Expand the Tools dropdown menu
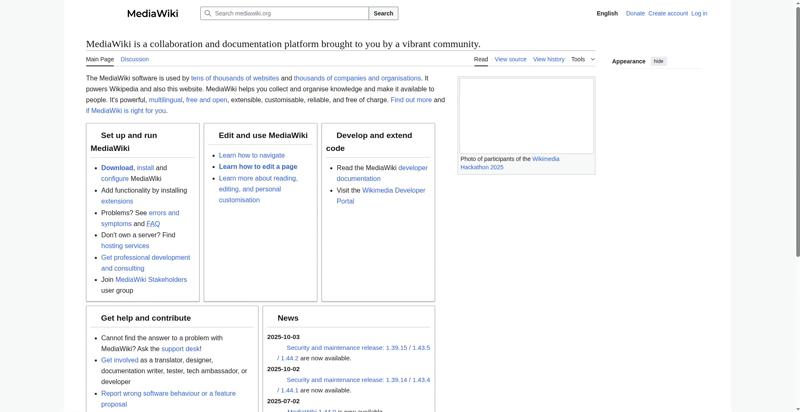 [581, 59]
